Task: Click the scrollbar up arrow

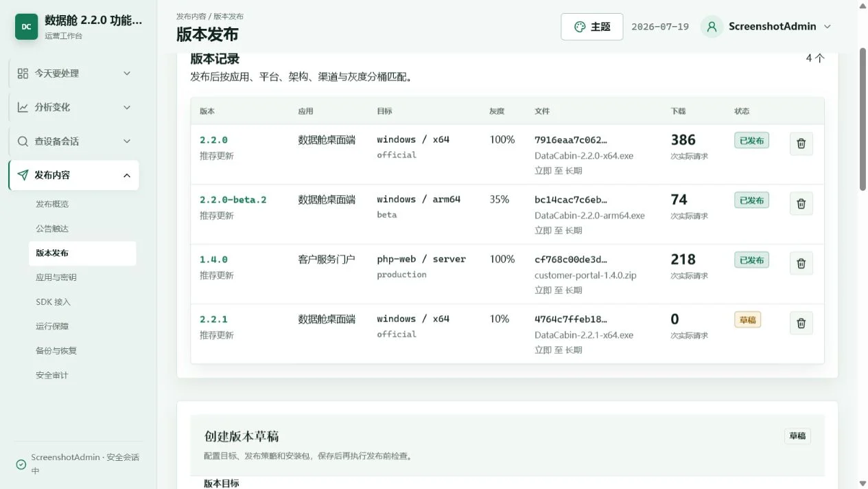Action: 863,5
